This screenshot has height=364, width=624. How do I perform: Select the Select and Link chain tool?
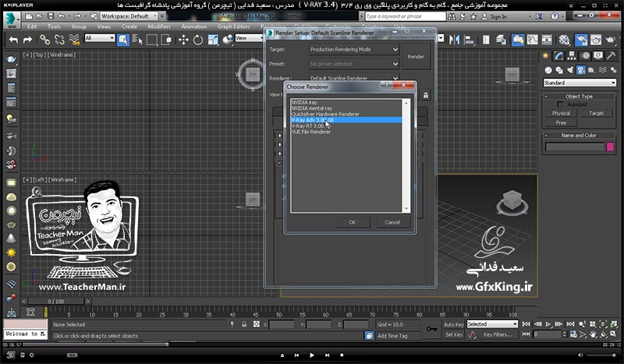[44, 40]
